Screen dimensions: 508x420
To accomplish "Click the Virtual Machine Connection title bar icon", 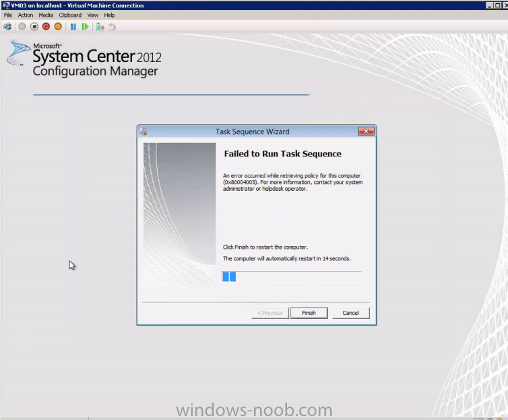I will 5,5.
